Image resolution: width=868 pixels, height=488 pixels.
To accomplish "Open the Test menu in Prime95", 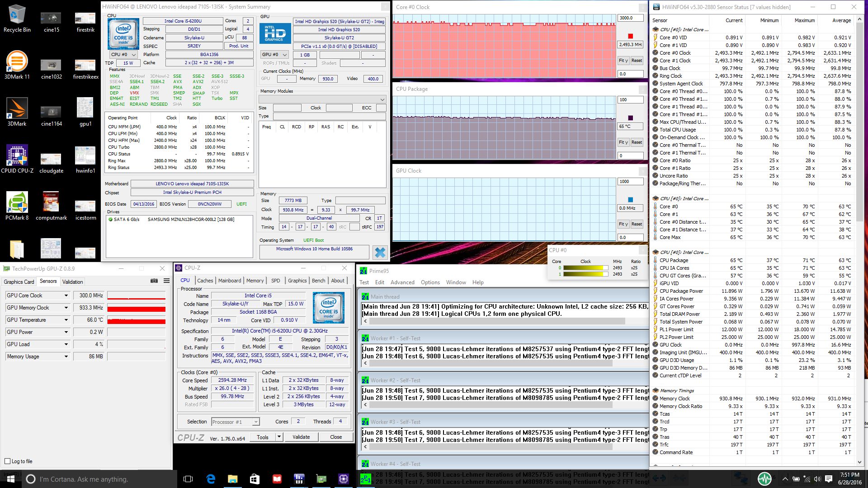I will (364, 282).
